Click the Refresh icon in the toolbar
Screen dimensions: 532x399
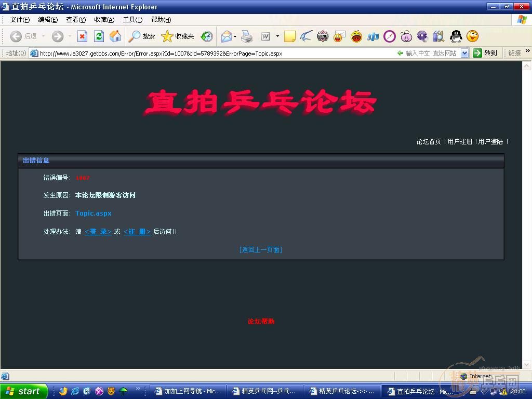tap(99, 36)
